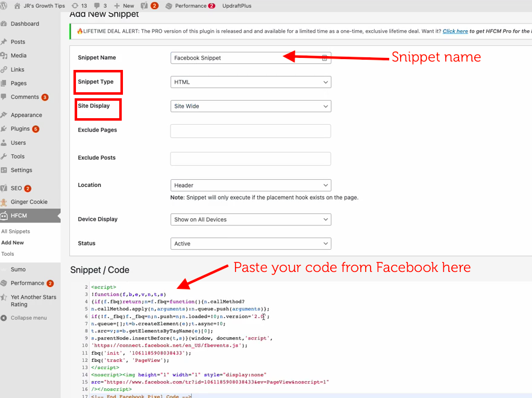Click Collapse menu text
Screen dimensions: 532x398
point(29,318)
